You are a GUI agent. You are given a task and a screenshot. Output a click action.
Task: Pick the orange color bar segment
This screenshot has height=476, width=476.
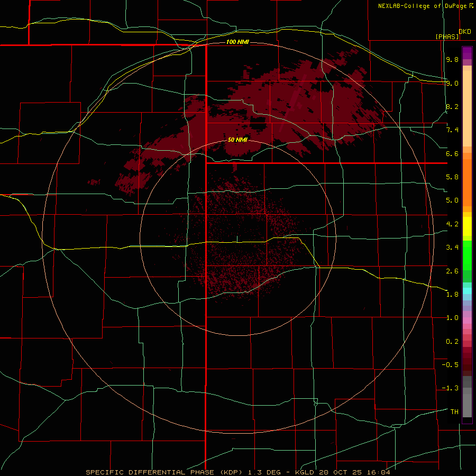pyautogui.click(x=467, y=182)
